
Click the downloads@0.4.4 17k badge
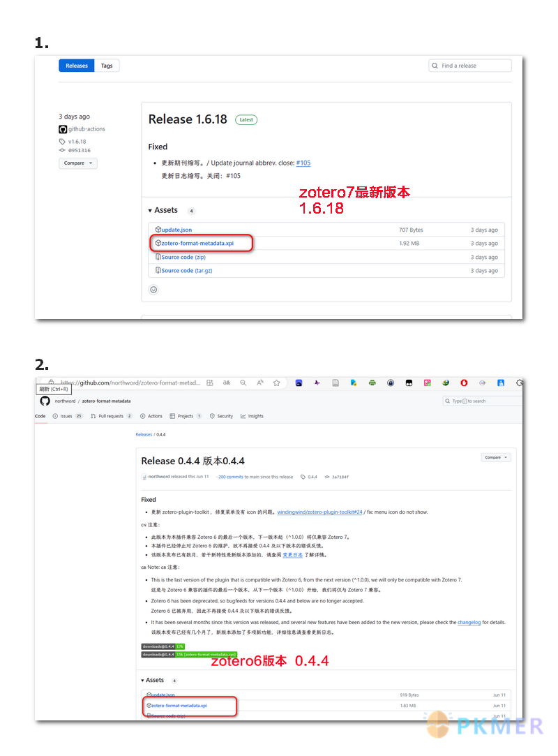163,646
